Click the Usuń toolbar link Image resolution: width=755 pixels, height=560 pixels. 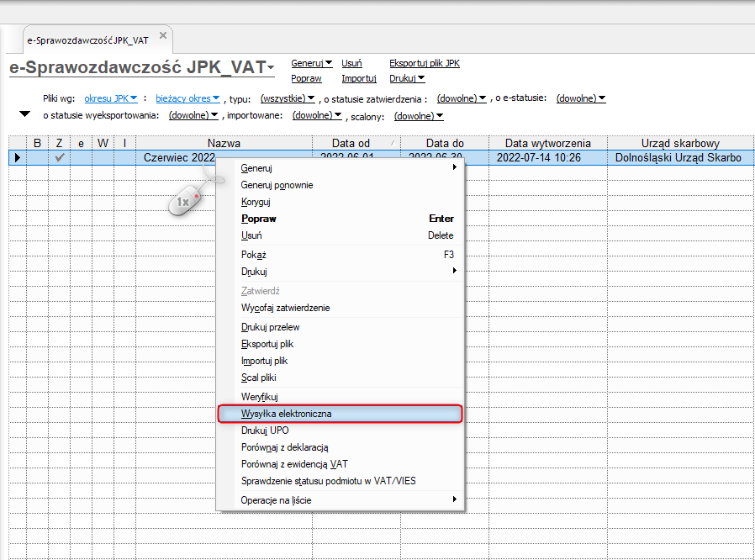pos(351,63)
